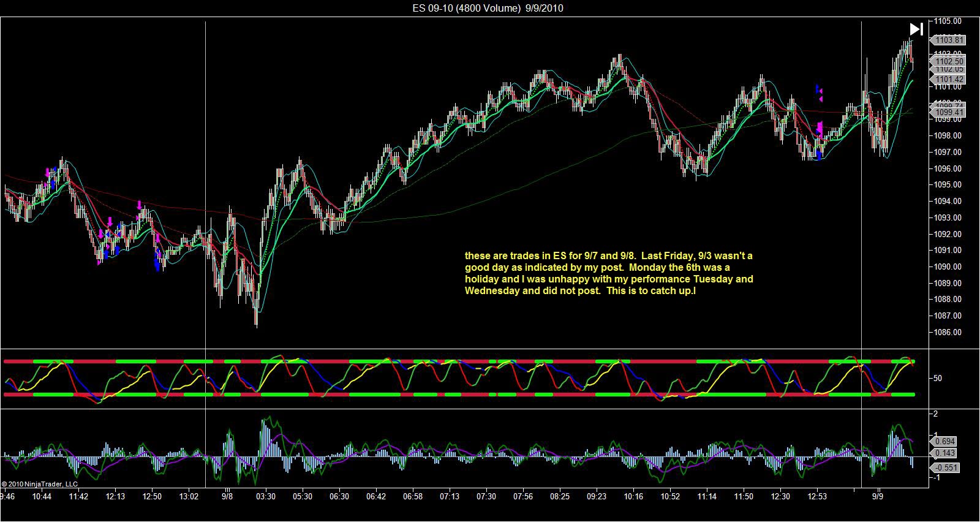The width and height of the screenshot is (980, 522).
Task: Click the 08:25 time axis label
Action: click(560, 496)
